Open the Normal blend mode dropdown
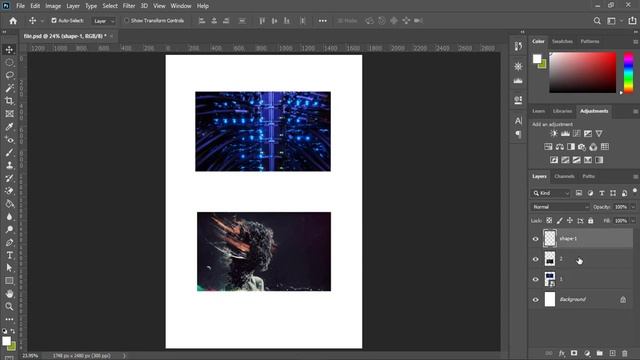640x360 pixels. click(x=560, y=207)
